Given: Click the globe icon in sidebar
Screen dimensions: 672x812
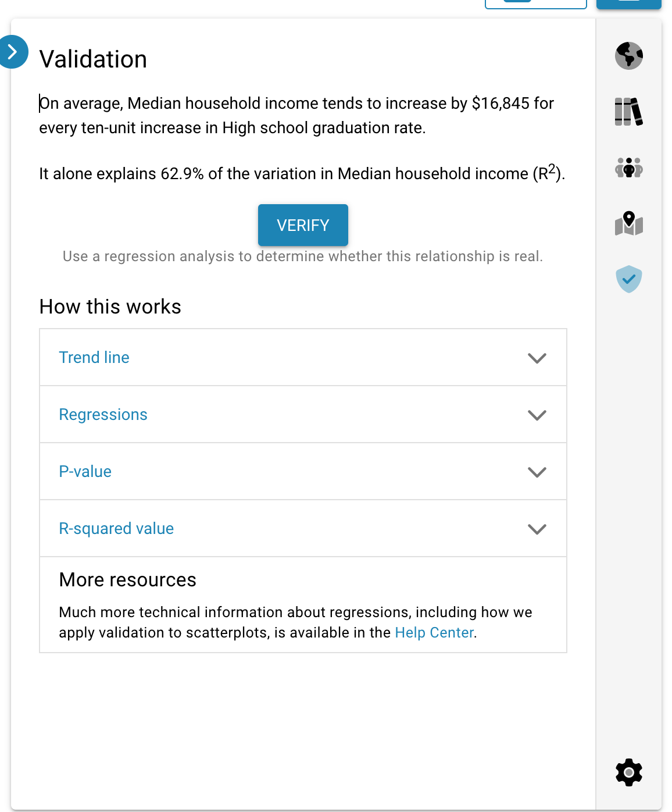Looking at the screenshot, I should pos(628,56).
